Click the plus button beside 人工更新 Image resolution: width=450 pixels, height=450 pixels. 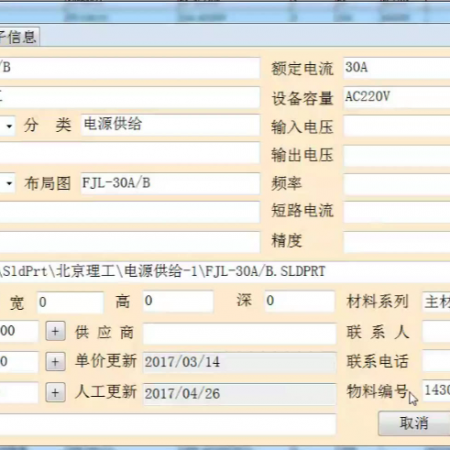click(x=55, y=392)
